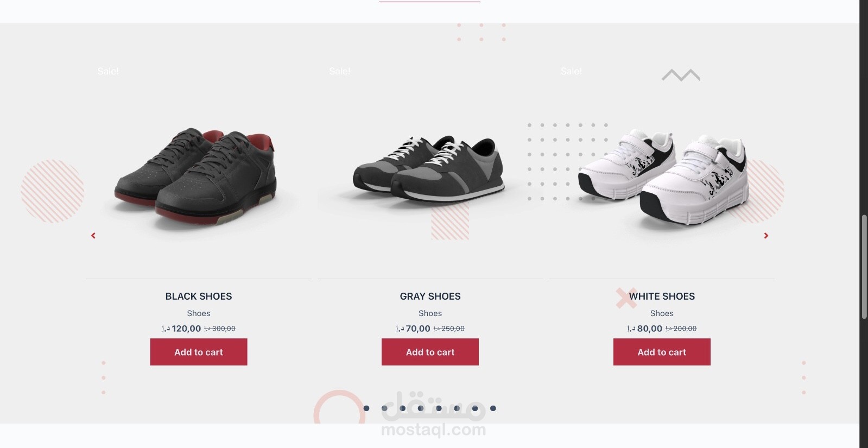Click the Sale! badge on Black Shoes
Screen dimensions: 868x448
[108, 71]
